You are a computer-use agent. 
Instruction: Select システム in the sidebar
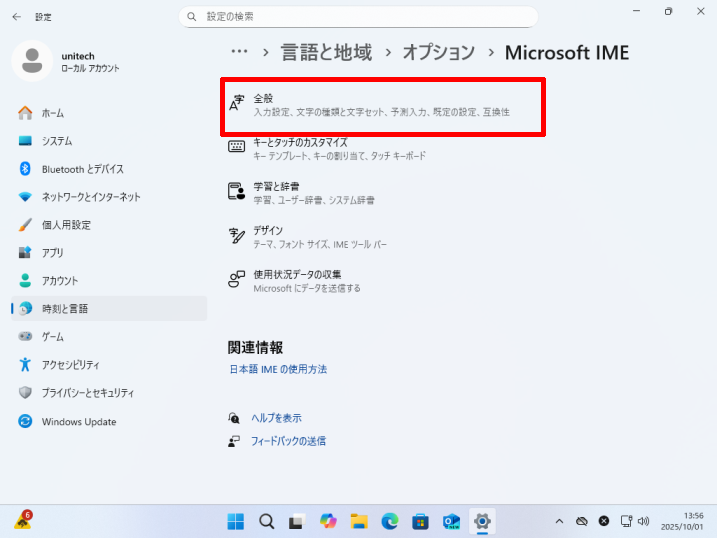point(57,141)
